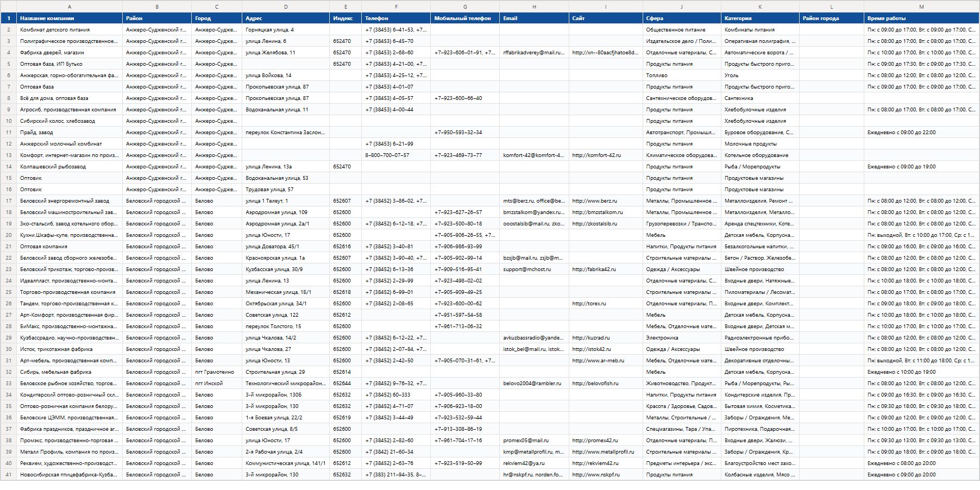This screenshot has width=980, height=490.
Task: Select row 32 number header
Action: (8, 372)
